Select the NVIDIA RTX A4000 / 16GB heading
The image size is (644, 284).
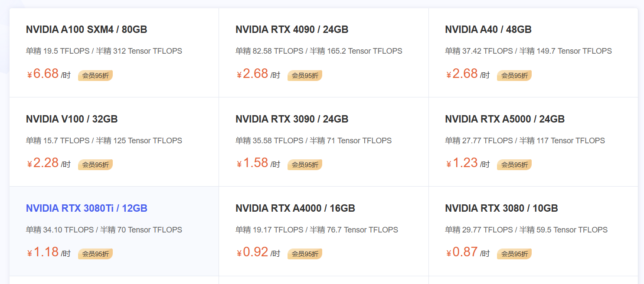click(295, 208)
